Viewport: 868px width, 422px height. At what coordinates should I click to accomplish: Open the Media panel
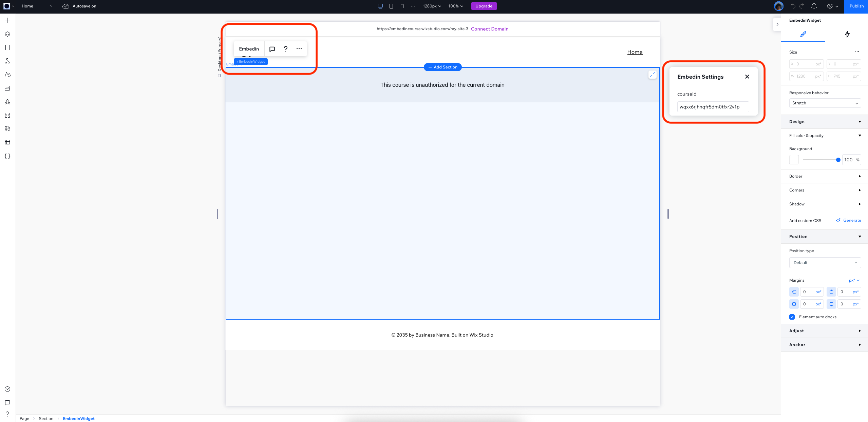[x=7, y=88]
